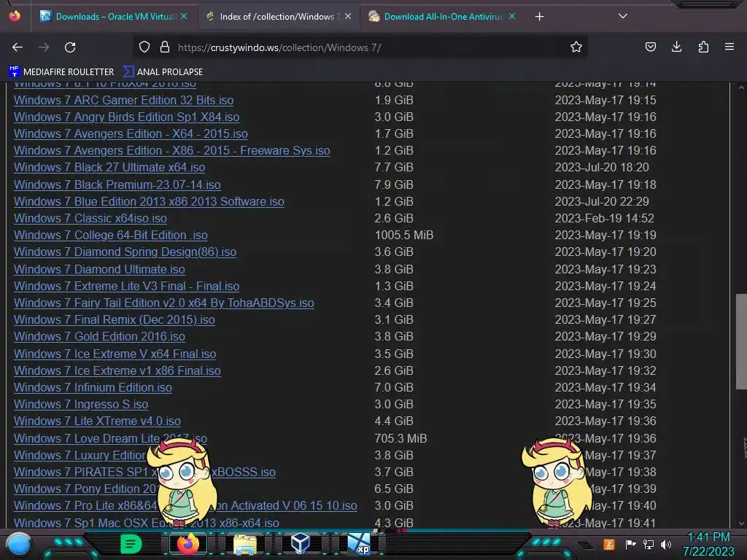747x560 pixels.
Task: Switch to Downloads – Oracle VM VirtualBox tab
Action: [113, 17]
